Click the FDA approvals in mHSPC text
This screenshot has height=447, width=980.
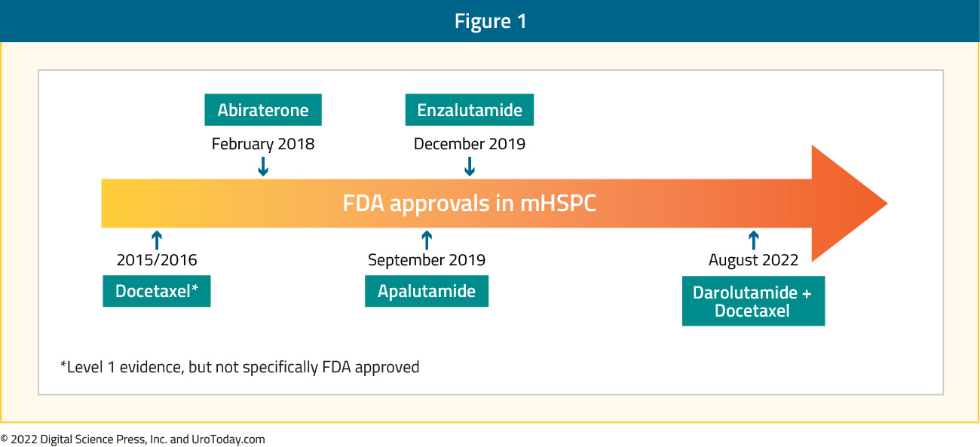(470, 204)
